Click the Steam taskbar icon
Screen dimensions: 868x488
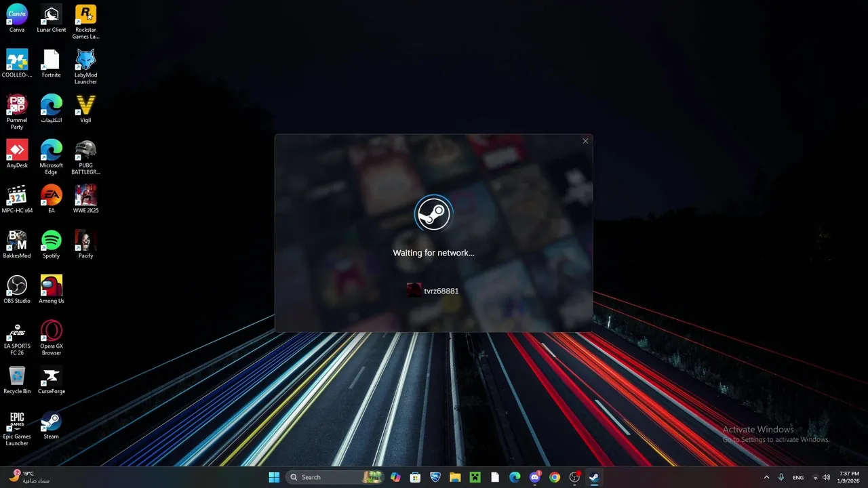pos(594,477)
